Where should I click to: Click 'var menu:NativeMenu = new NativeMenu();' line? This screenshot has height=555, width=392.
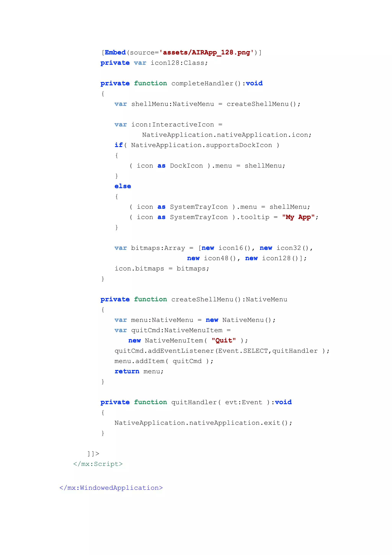195,320
